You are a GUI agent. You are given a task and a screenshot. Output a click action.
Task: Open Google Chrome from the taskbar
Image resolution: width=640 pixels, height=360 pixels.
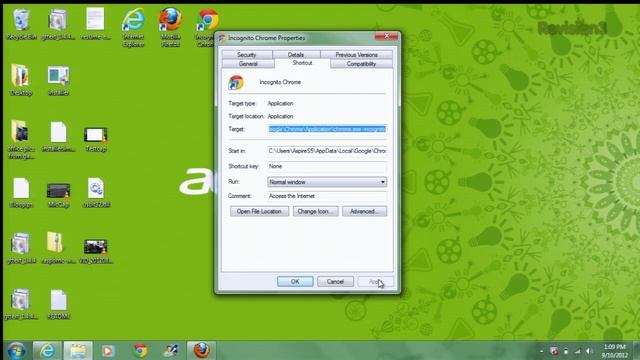pyautogui.click(x=140, y=351)
